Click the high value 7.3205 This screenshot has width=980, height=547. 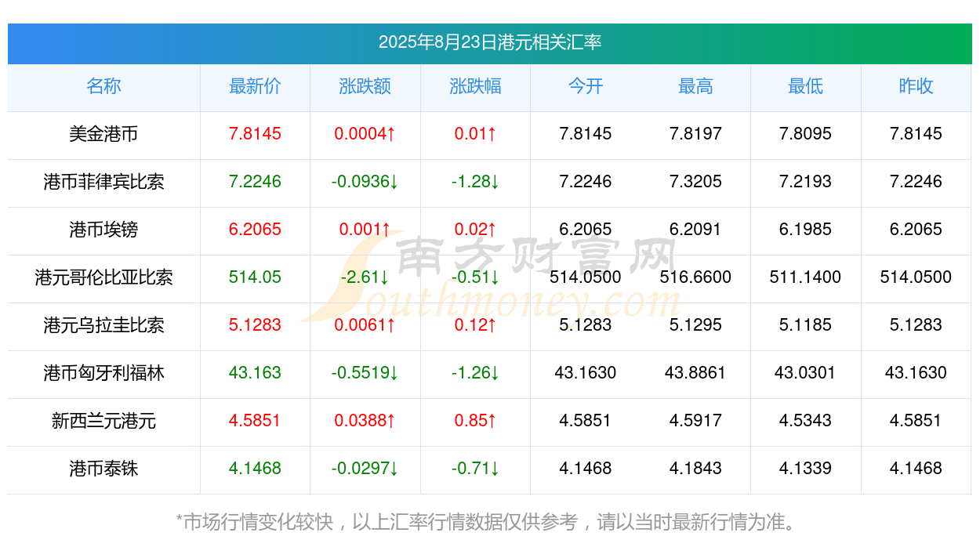click(695, 182)
